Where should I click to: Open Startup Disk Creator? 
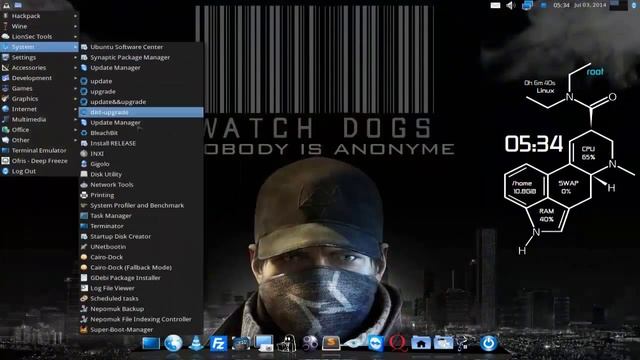tap(141, 236)
